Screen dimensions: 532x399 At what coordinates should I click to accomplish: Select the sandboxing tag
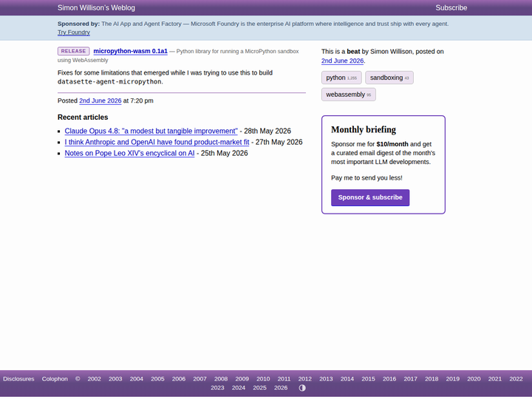(x=389, y=78)
